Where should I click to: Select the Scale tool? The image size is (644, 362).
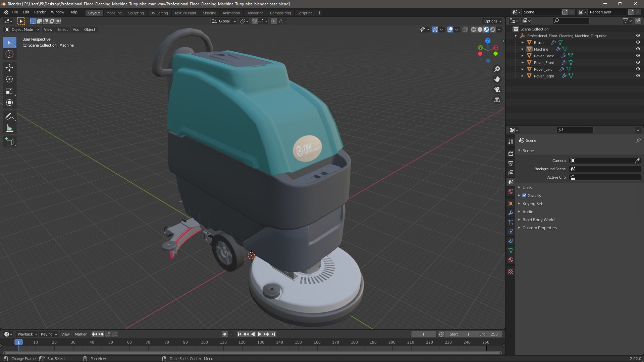tap(9, 91)
